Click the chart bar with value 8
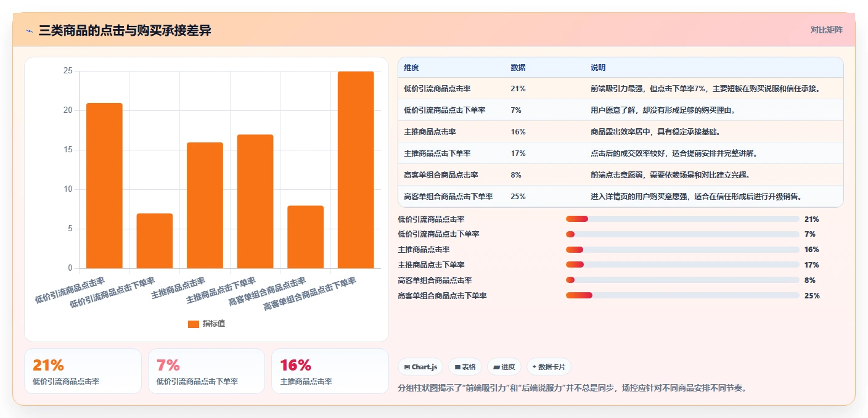The image size is (868, 418). pyautogui.click(x=305, y=237)
